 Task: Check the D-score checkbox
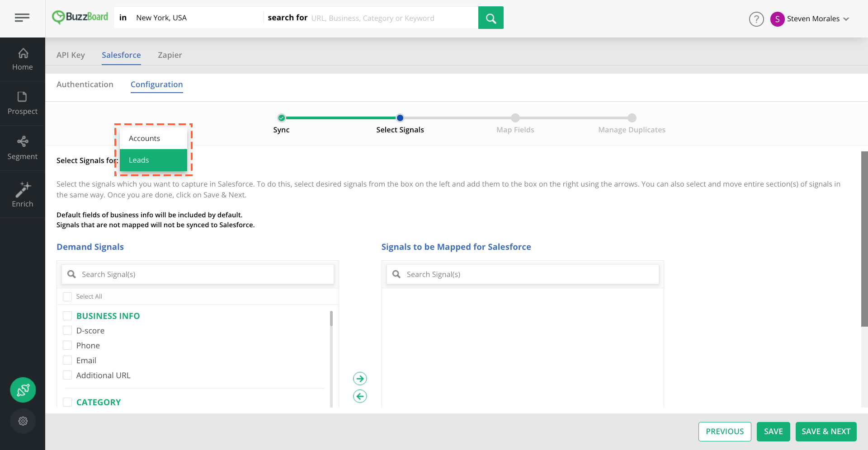tap(67, 331)
